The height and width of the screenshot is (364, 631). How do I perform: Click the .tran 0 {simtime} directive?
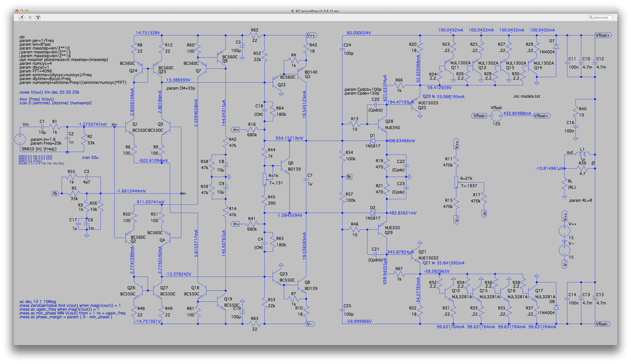point(55,103)
